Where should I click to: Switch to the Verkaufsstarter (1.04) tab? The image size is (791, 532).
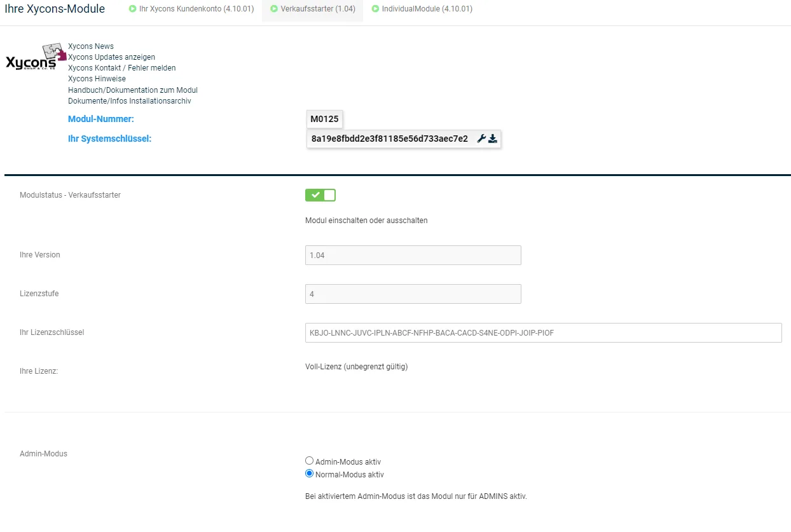(312, 10)
